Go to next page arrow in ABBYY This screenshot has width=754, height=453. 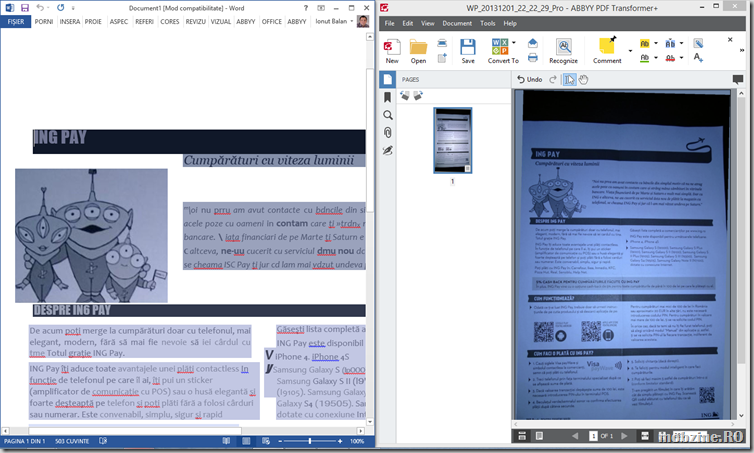(x=624, y=436)
